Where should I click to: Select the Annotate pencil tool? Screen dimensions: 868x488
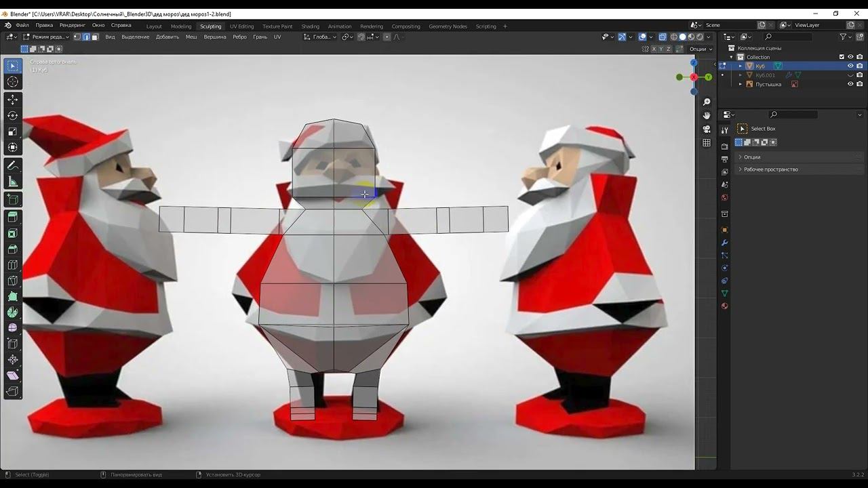12,165
